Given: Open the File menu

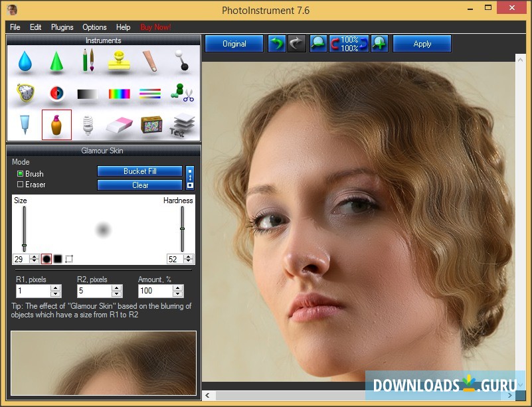Looking at the screenshot, I should (x=15, y=27).
